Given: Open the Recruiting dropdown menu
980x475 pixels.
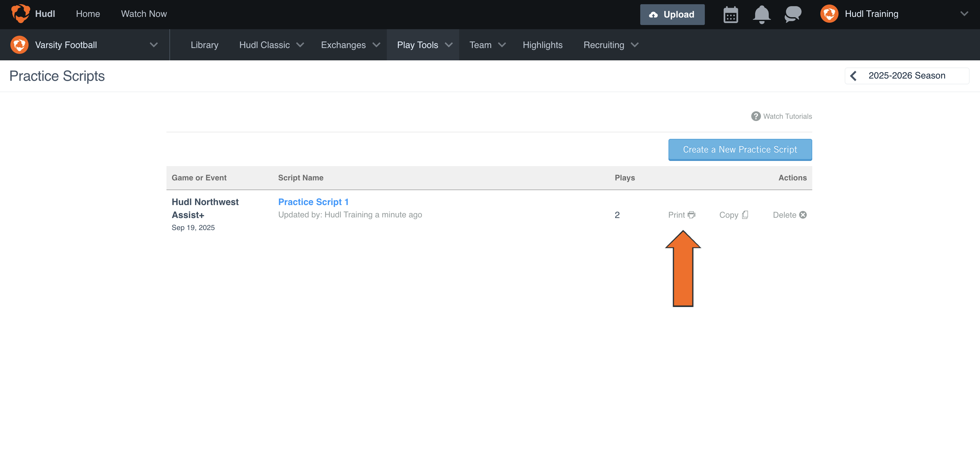Looking at the screenshot, I should click(611, 45).
